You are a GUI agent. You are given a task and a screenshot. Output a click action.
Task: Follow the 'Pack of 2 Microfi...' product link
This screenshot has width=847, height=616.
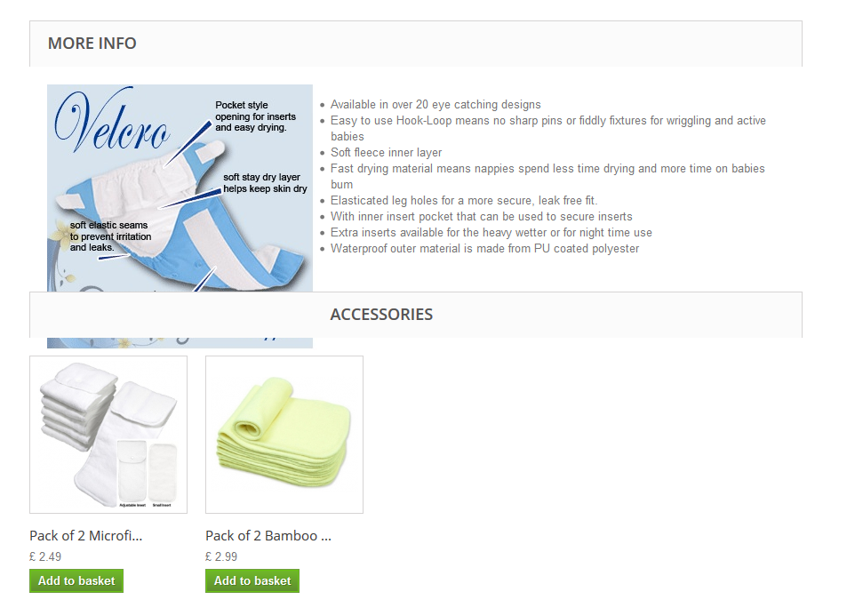[x=86, y=535]
